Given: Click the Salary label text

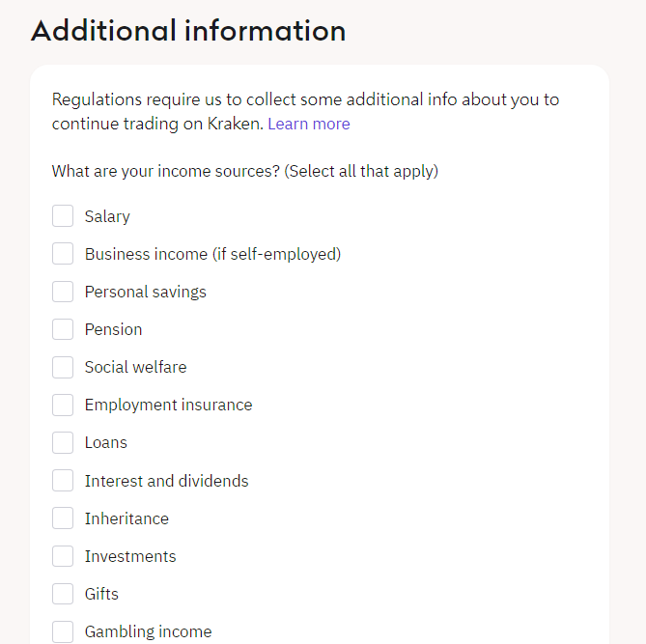Looking at the screenshot, I should tap(107, 216).
